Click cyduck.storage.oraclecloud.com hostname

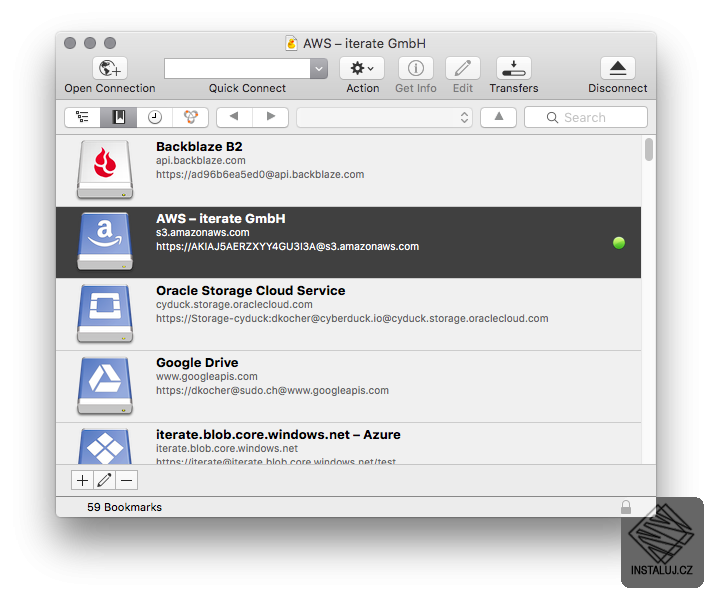coord(234,304)
